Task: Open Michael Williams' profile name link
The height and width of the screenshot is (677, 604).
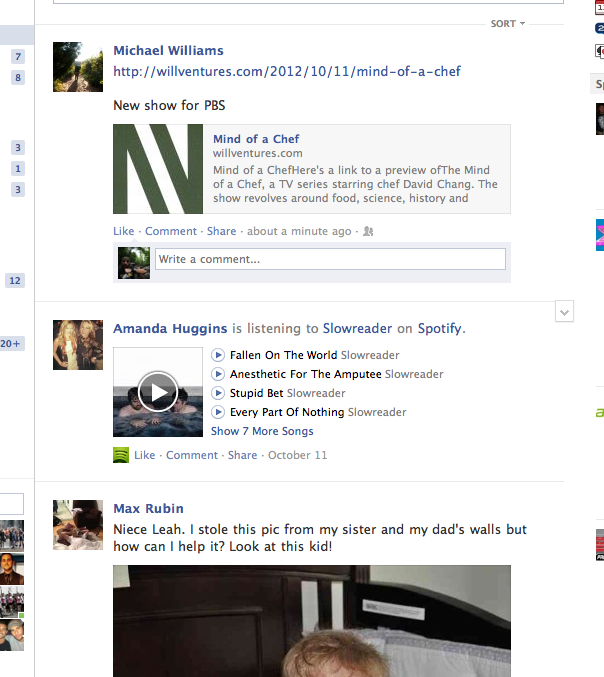Action: pyautogui.click(x=168, y=51)
